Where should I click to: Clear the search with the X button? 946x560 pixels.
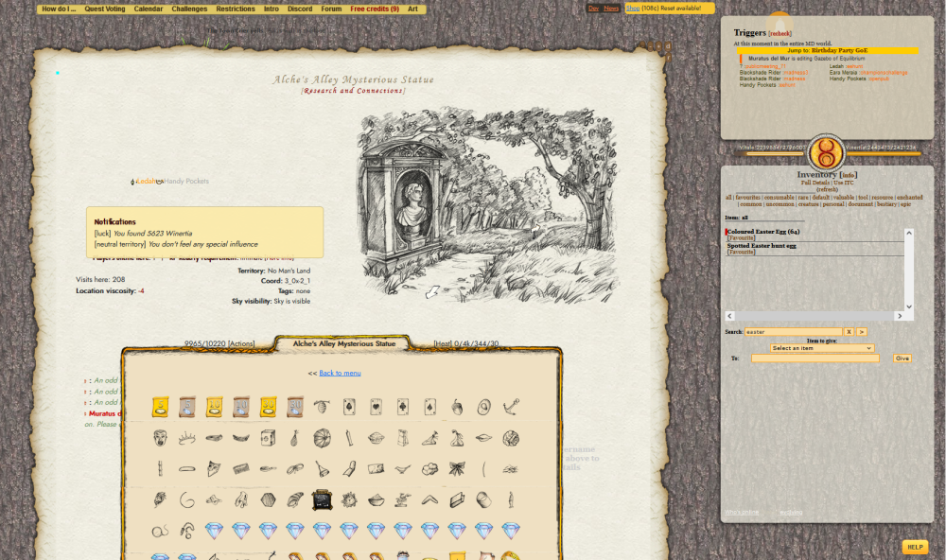tap(849, 332)
